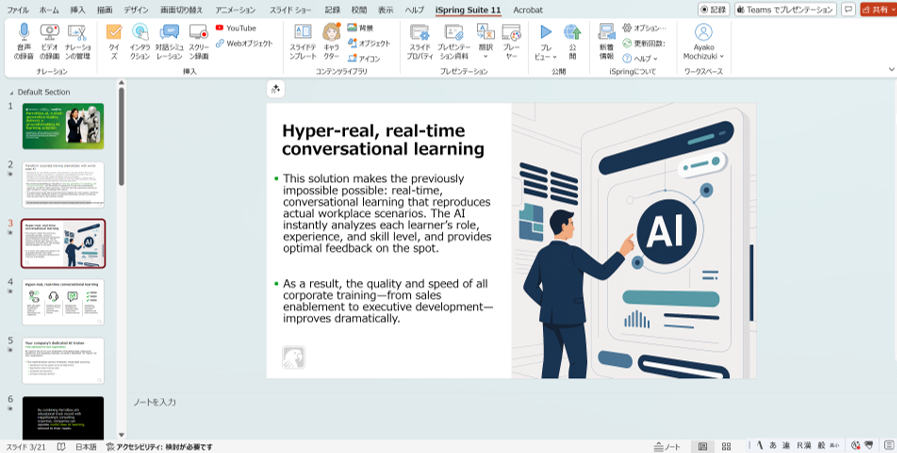Switch to slide sorter view
The height and width of the screenshot is (453, 897).
click(727, 446)
